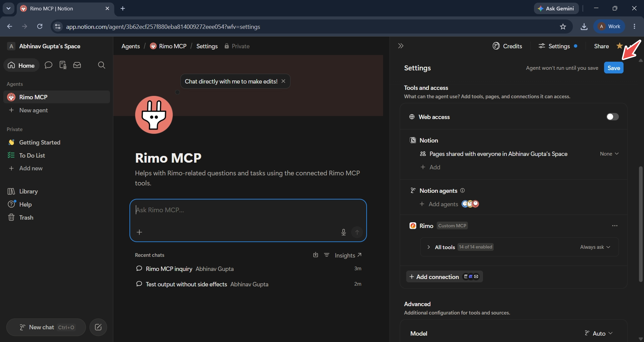Viewport: 644px width, 342px height.
Task: Close the Rimo MCP Notion tab
Action: 107,8
